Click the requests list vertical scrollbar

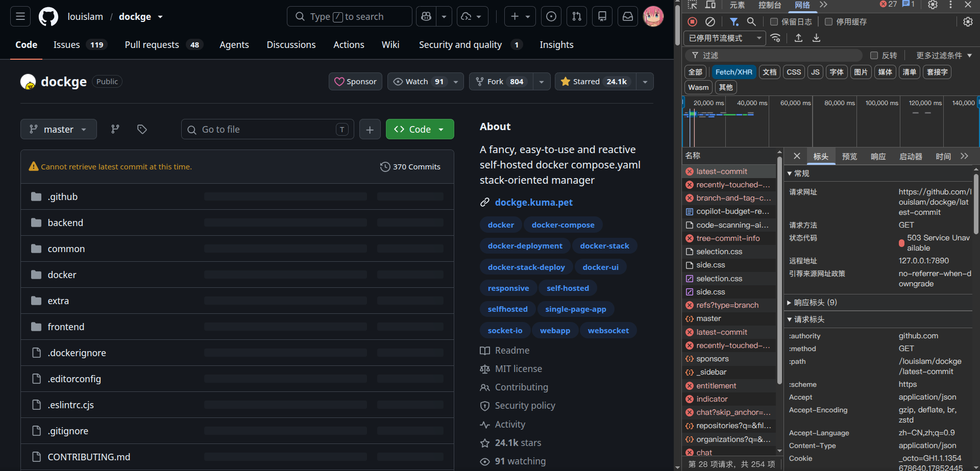click(x=779, y=270)
